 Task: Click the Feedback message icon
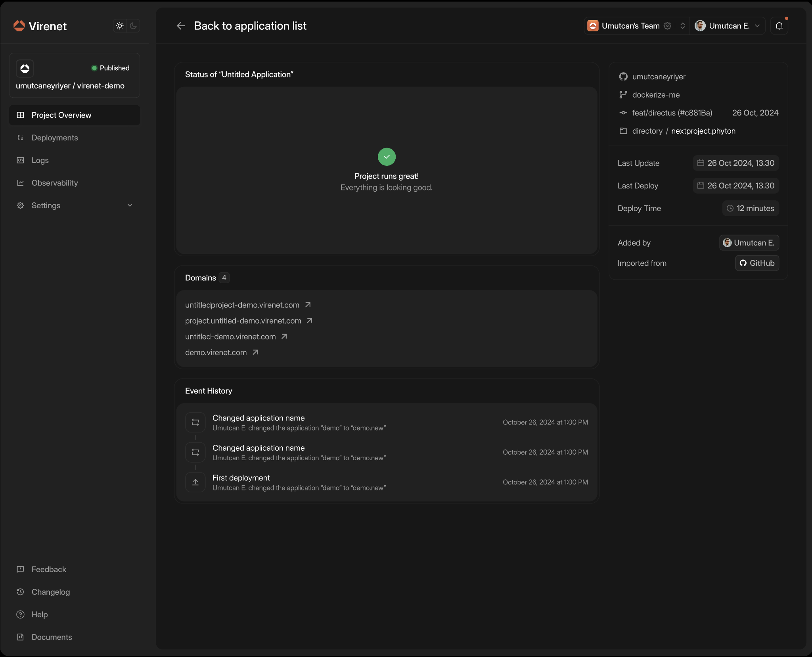pyautogui.click(x=20, y=569)
